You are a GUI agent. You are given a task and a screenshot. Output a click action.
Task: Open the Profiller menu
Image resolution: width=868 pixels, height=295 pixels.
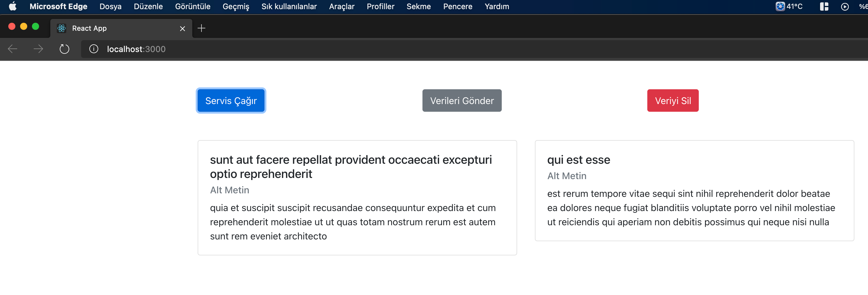[380, 7]
